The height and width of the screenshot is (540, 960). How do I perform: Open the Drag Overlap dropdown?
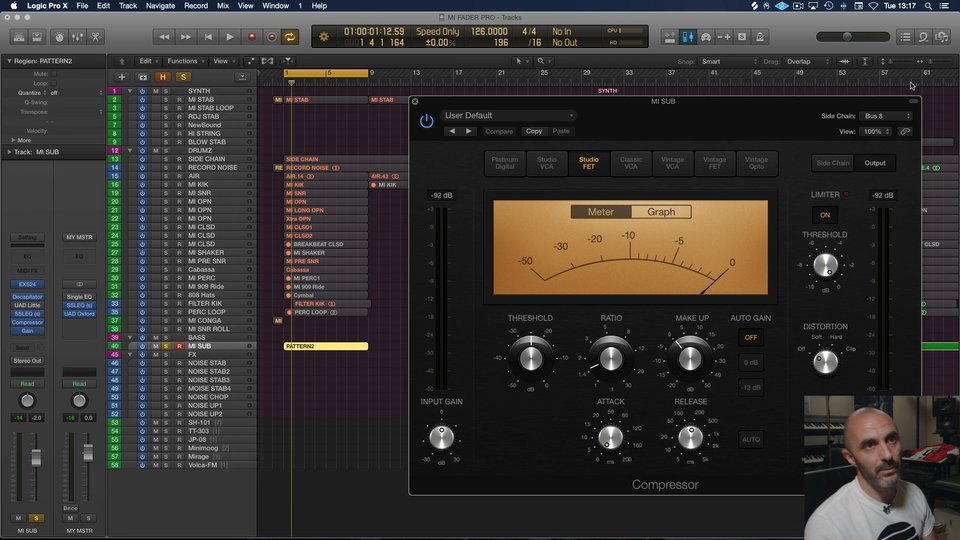(807, 61)
